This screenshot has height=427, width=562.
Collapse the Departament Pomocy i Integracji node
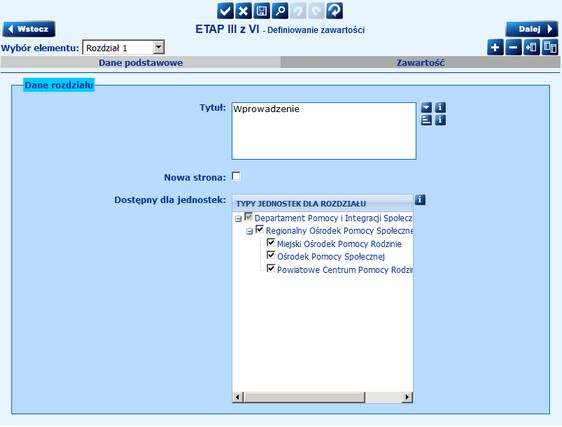click(238, 219)
